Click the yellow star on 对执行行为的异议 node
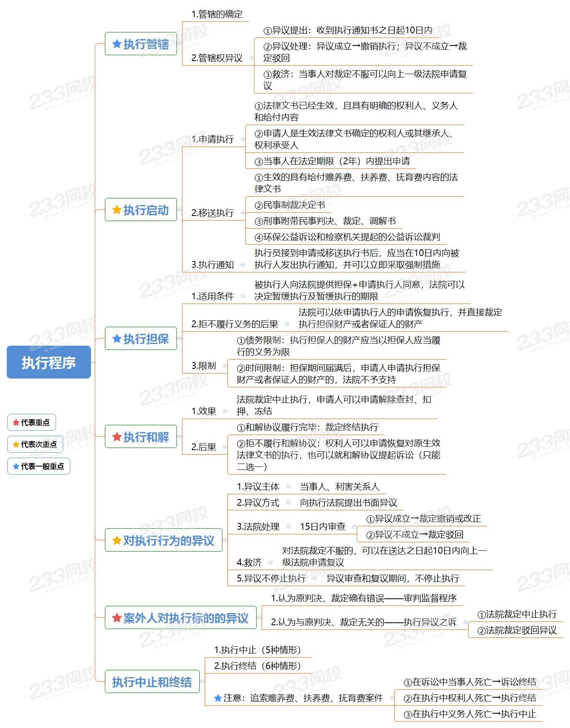This screenshot has width=570, height=728. coord(117,540)
